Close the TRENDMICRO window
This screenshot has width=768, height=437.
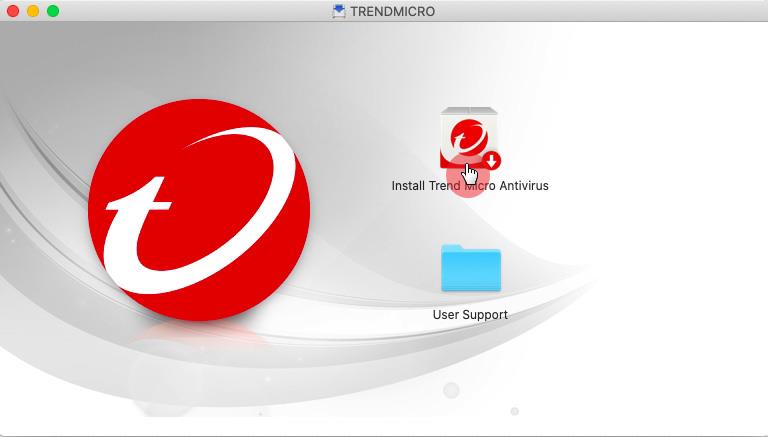[x=13, y=11]
